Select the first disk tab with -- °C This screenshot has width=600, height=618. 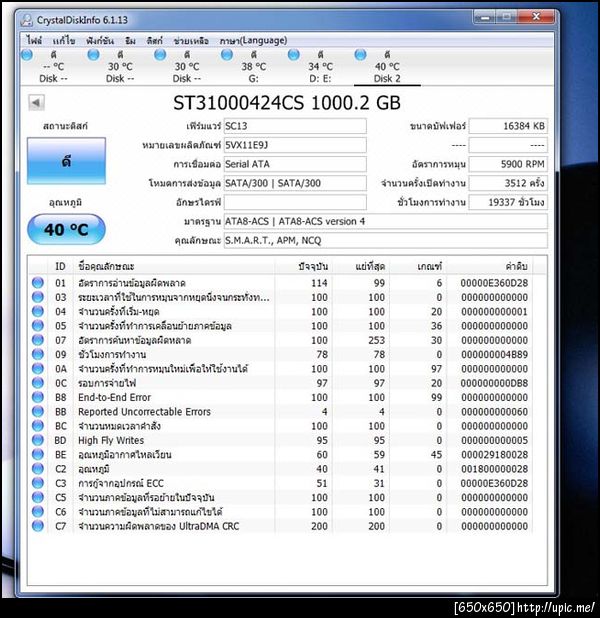click(x=53, y=66)
